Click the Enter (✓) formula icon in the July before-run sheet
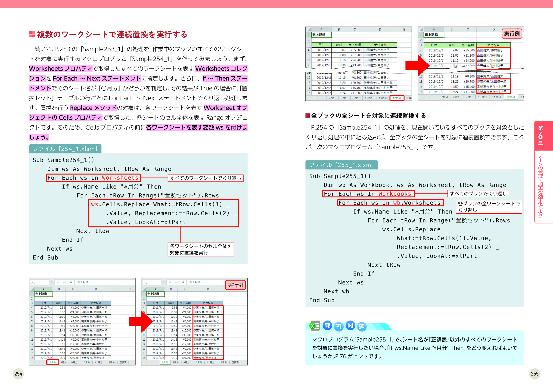 pyautogui.click(x=64, y=282)
